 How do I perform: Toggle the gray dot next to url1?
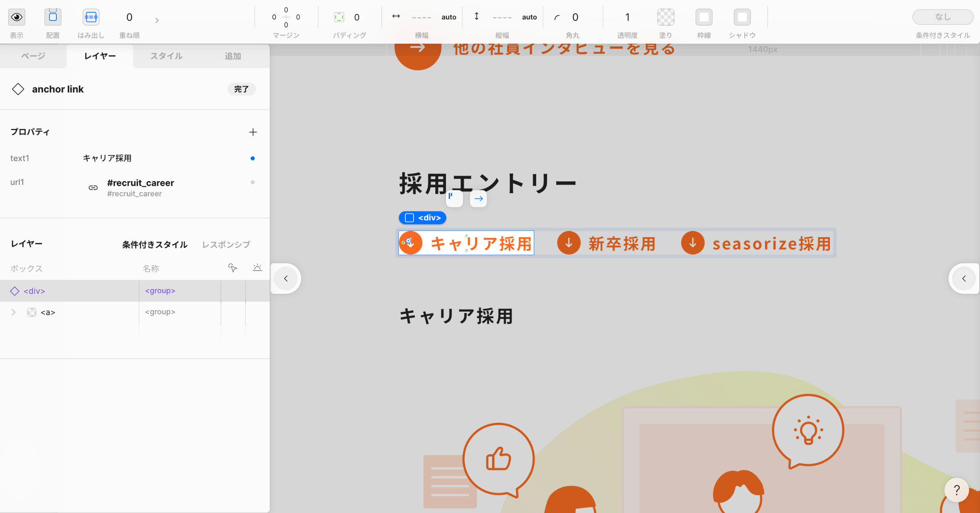point(252,182)
